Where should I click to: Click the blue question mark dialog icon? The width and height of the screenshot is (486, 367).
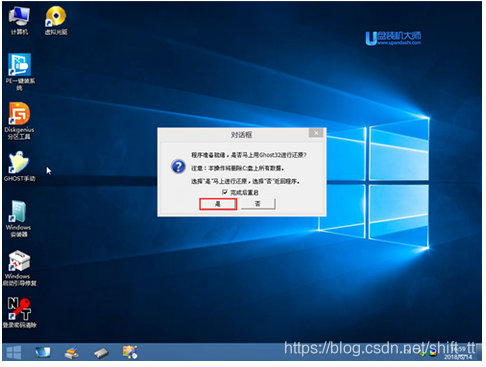pyautogui.click(x=178, y=166)
